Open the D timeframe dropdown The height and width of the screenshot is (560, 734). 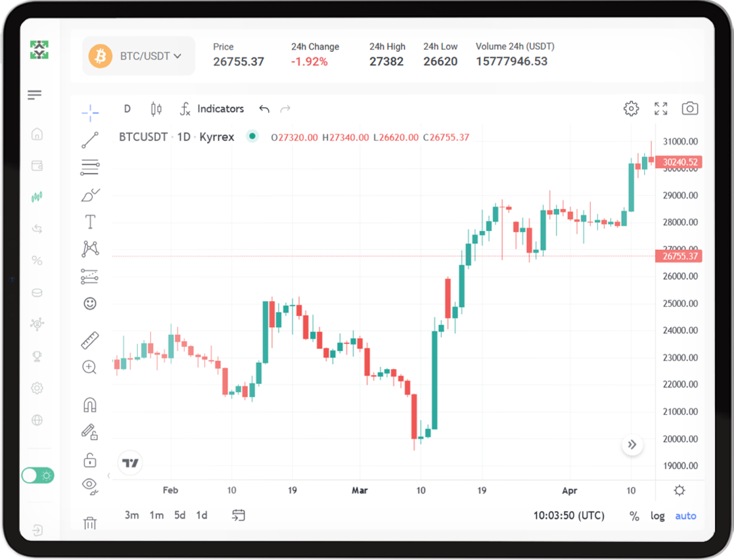(127, 108)
